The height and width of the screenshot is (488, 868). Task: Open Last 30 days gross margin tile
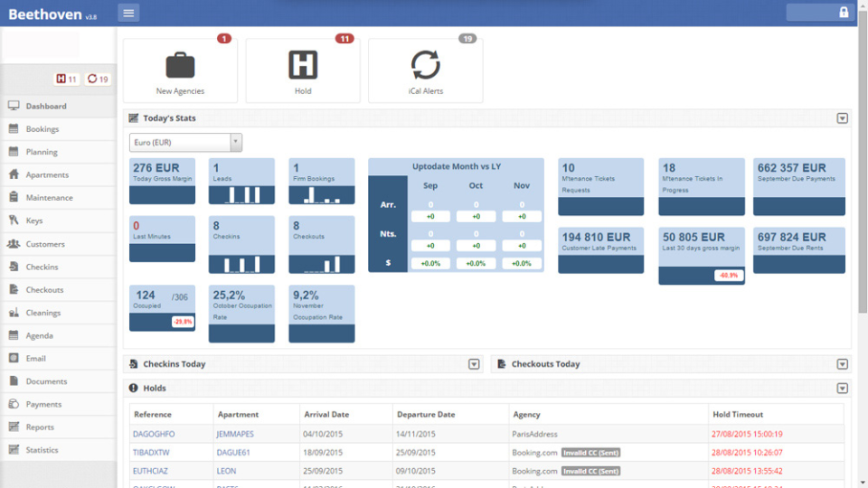click(x=702, y=256)
